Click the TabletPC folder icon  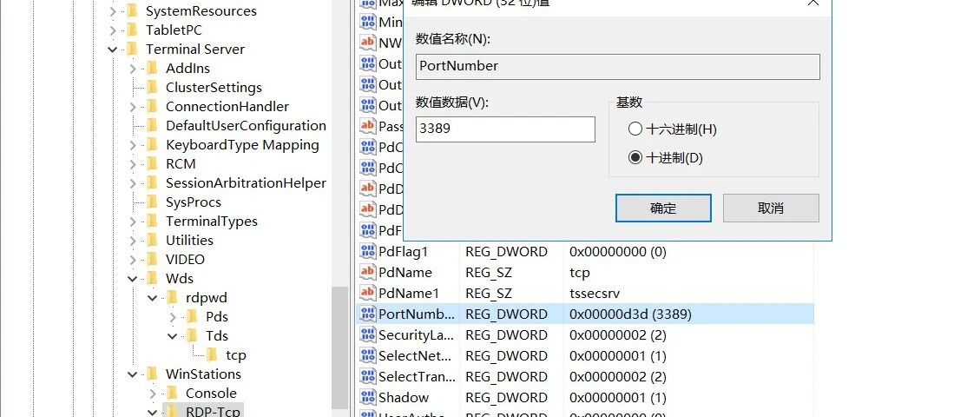pos(131,30)
